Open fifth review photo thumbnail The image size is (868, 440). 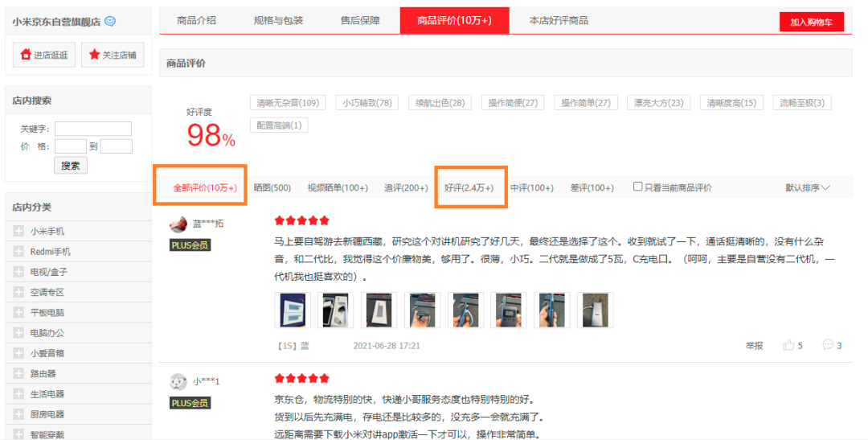pyautogui.click(x=465, y=310)
